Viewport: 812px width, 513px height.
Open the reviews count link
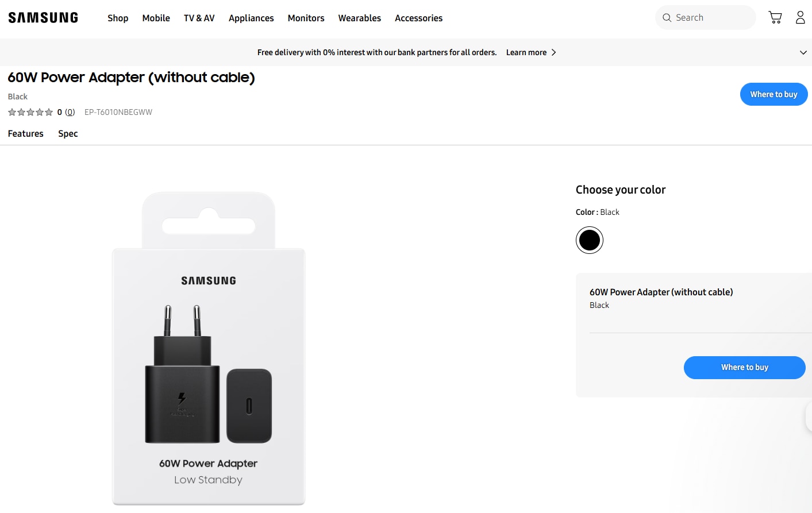(x=70, y=112)
